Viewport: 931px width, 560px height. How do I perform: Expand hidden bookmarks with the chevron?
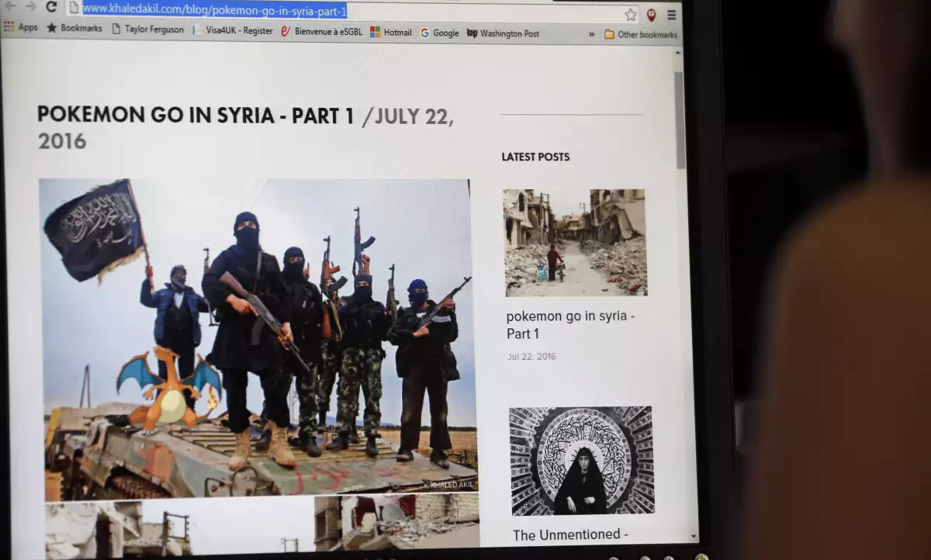[x=592, y=34]
